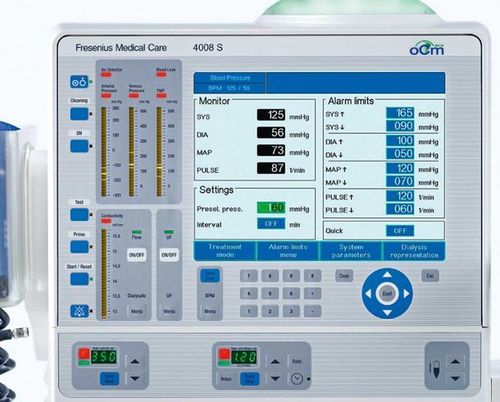Open the BPM Menu key

210,311
